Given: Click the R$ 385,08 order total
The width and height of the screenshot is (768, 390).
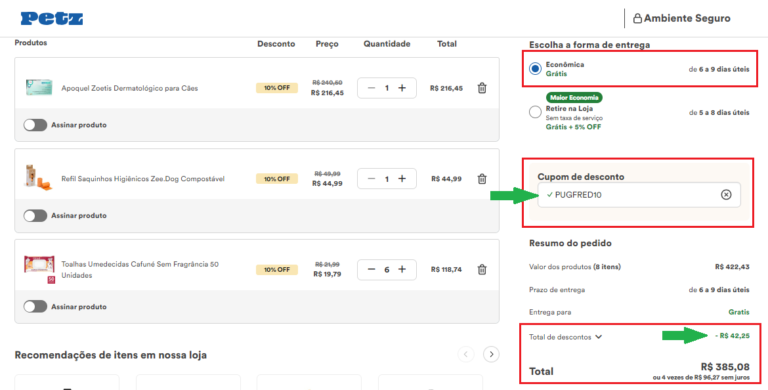Looking at the screenshot, I should 725,367.
